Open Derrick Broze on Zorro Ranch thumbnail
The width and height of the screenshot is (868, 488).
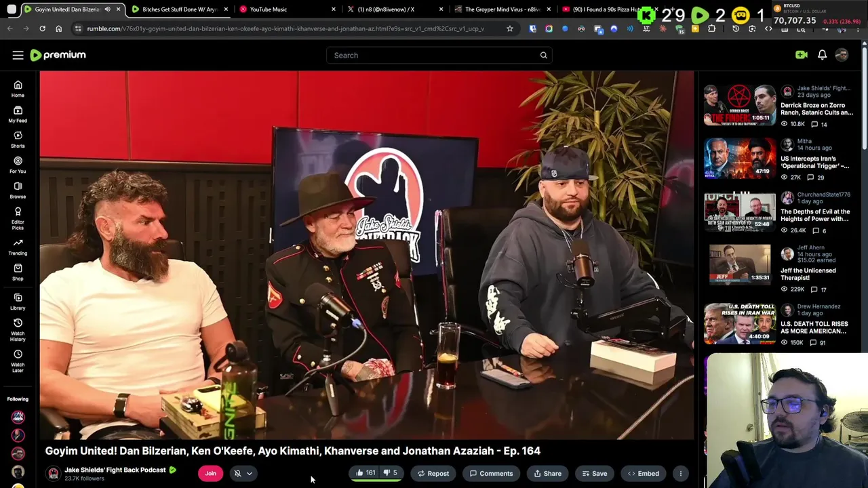click(x=739, y=104)
